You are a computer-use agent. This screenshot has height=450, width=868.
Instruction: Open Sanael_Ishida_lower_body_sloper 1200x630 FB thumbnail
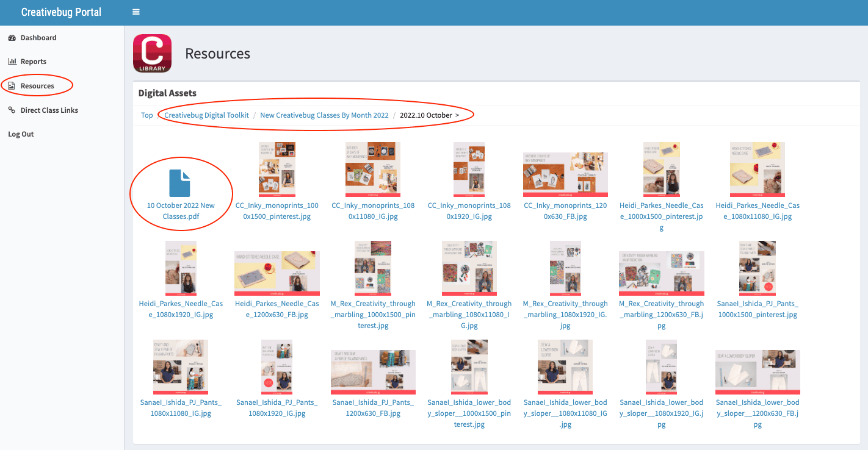(x=758, y=372)
